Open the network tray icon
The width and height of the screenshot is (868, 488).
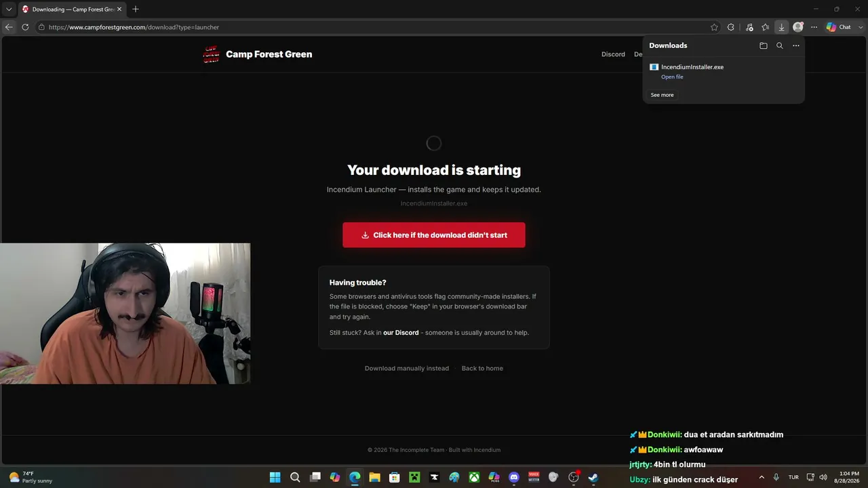click(x=810, y=477)
